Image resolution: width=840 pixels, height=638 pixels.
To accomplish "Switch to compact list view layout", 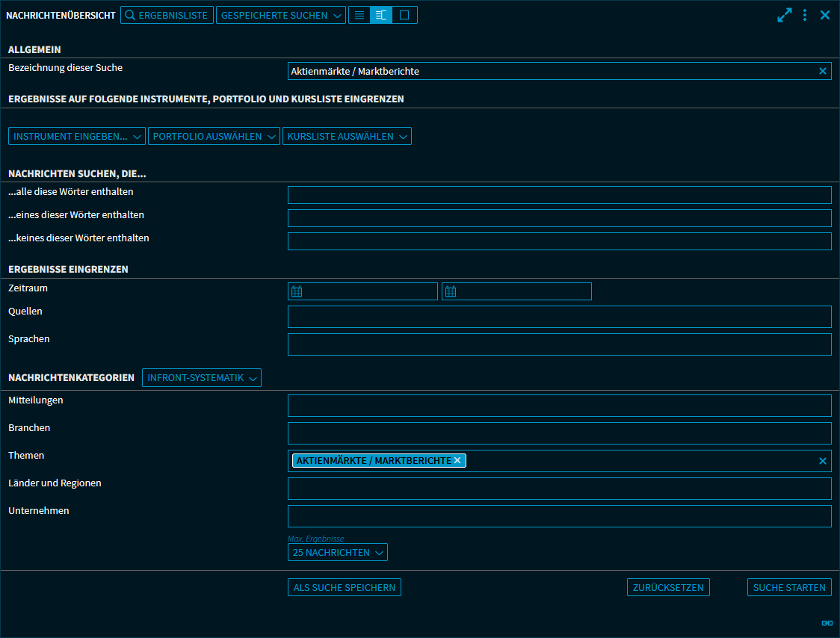I will (x=359, y=15).
